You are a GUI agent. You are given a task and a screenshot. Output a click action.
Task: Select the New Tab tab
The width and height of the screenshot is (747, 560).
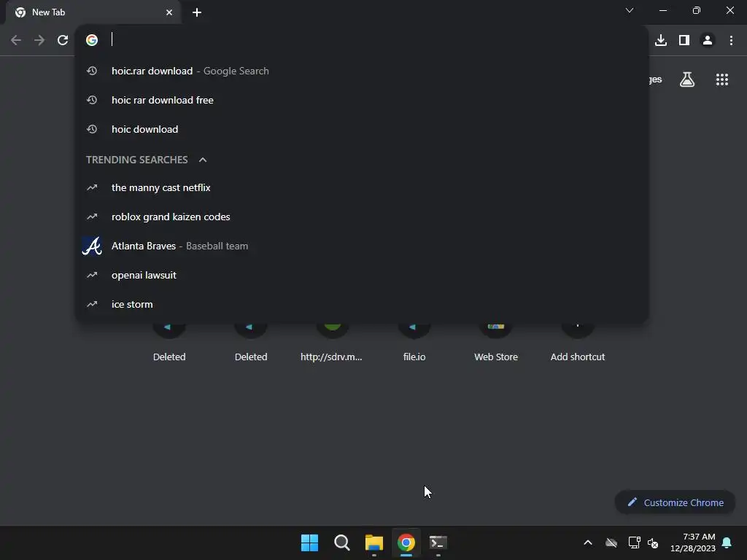[x=93, y=12]
